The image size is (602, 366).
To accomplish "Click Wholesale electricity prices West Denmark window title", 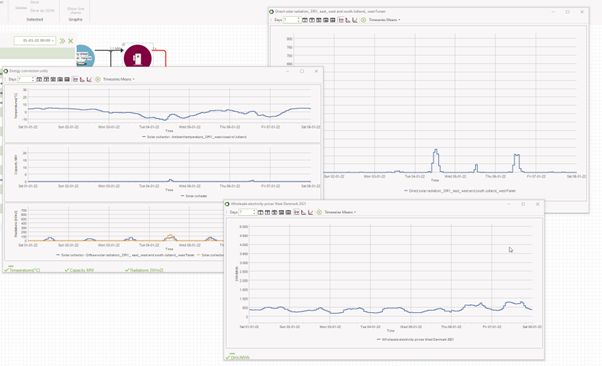I will pos(268,204).
